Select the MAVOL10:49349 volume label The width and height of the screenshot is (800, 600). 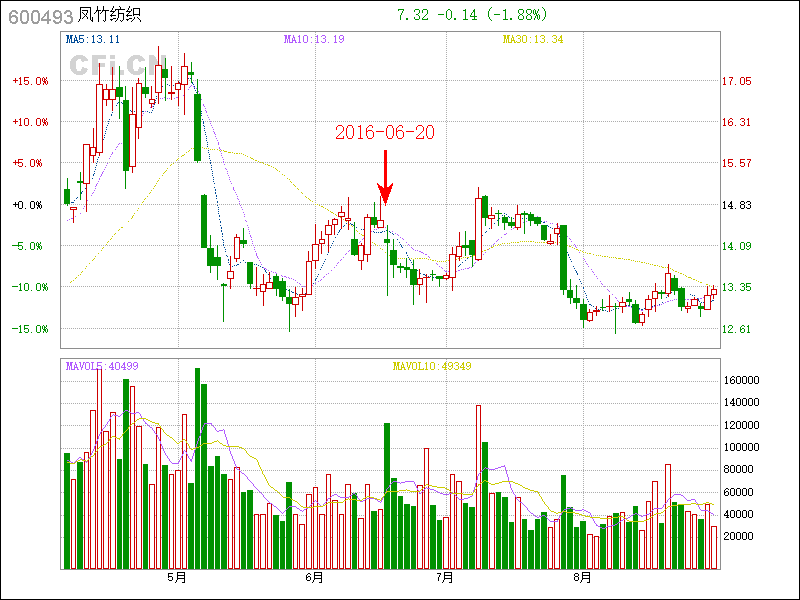[x=431, y=366]
